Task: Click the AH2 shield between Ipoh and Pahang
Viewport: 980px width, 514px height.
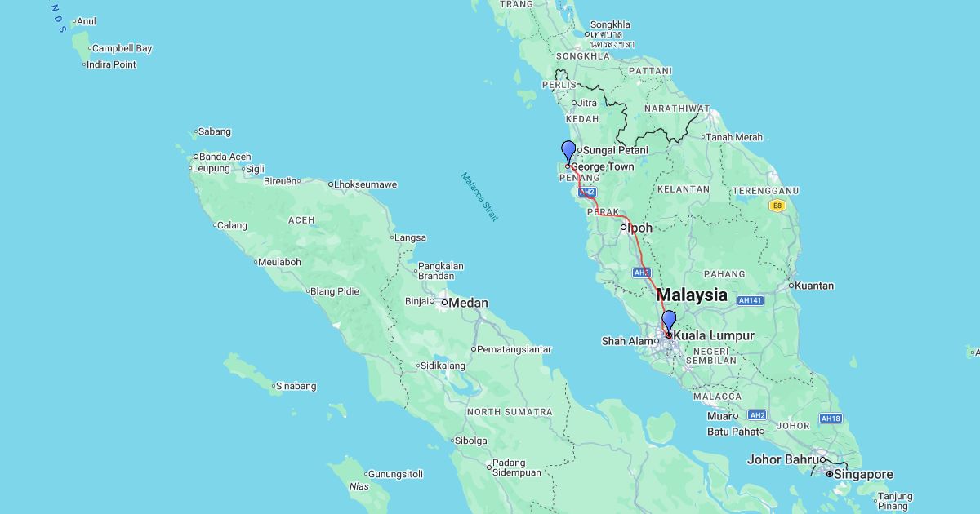Action: click(x=641, y=273)
